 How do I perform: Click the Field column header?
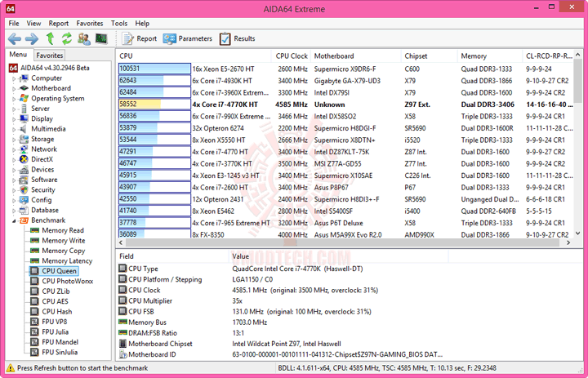click(172, 256)
